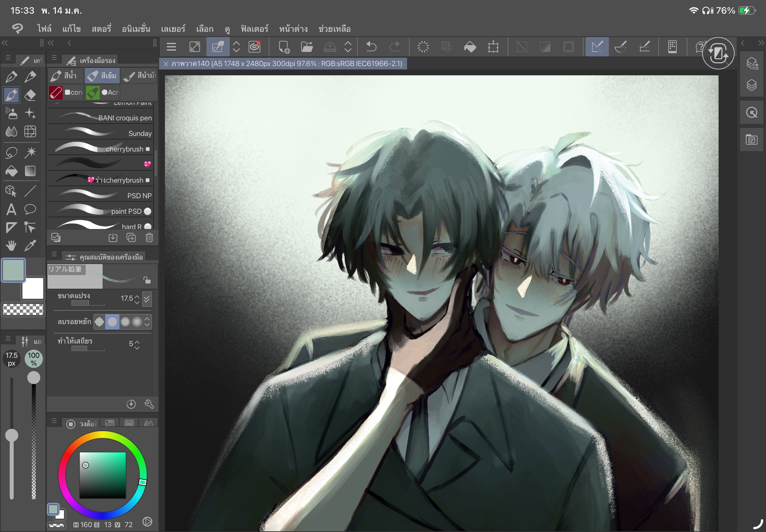Choose the weak anti-aliasing option circle

point(112,322)
